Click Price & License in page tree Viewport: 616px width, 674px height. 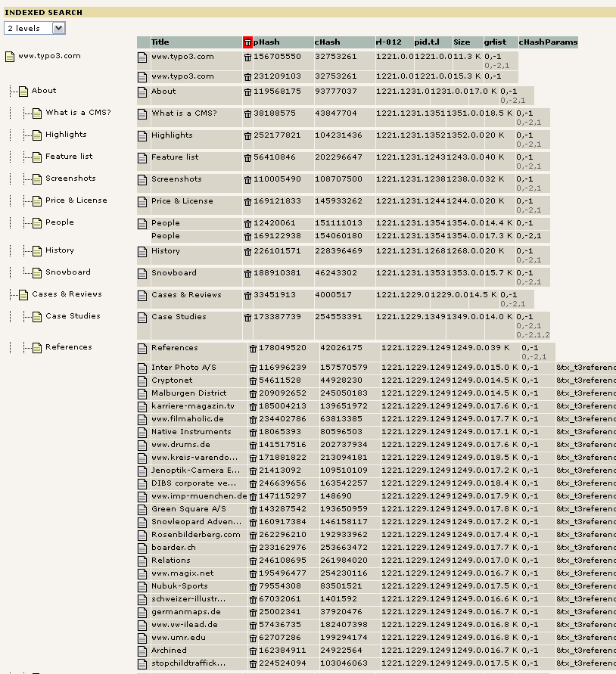point(76,200)
